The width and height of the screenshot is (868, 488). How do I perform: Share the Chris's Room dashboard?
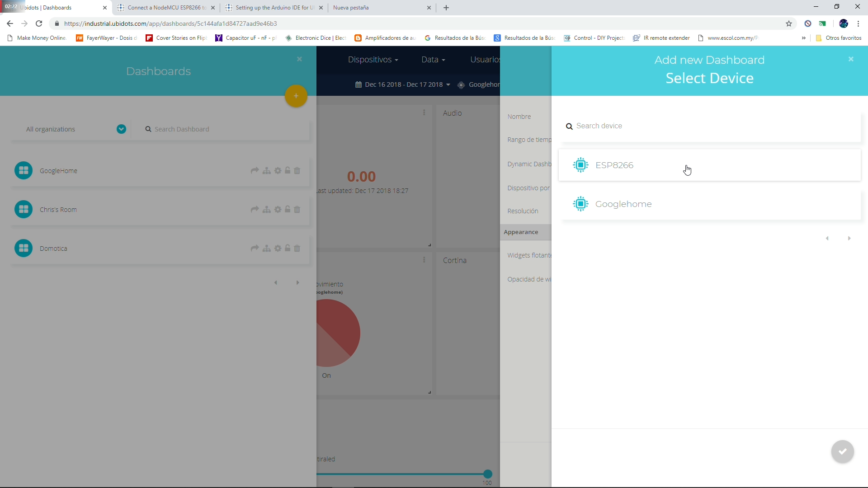pyautogui.click(x=255, y=210)
